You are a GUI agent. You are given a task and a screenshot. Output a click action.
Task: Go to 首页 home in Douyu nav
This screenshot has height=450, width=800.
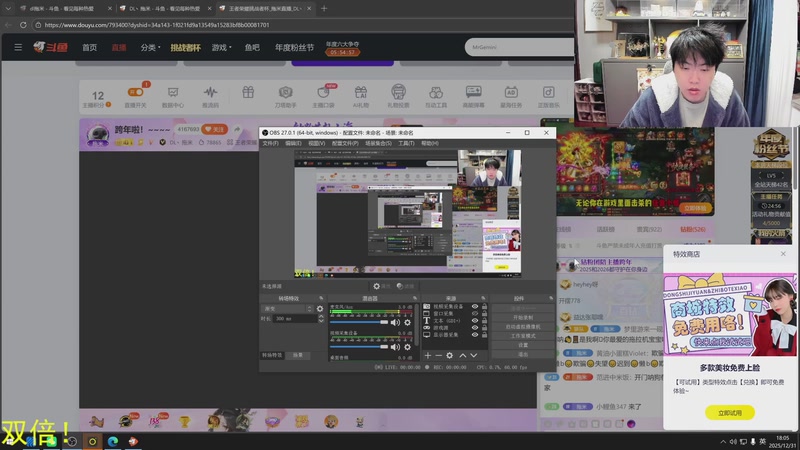(89, 47)
